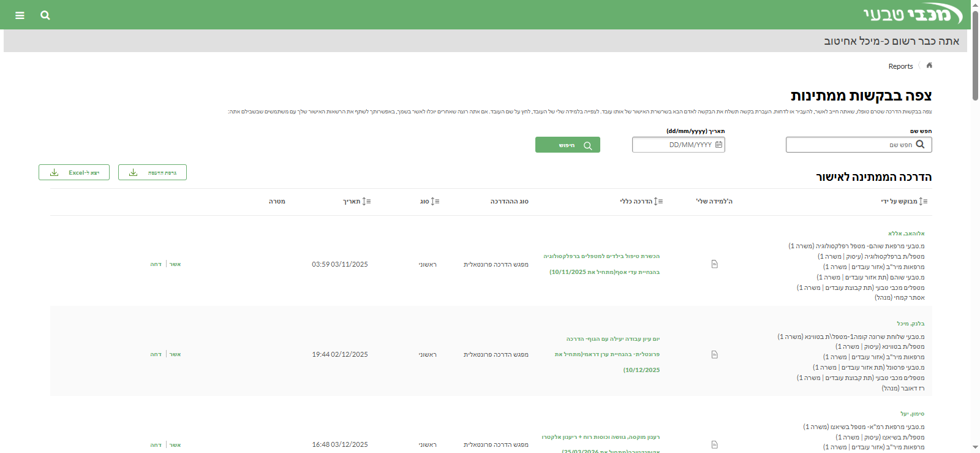980x453 pixels.
Task: Reject the request dated 02/12/2025 with דחה
Action: (x=156, y=354)
